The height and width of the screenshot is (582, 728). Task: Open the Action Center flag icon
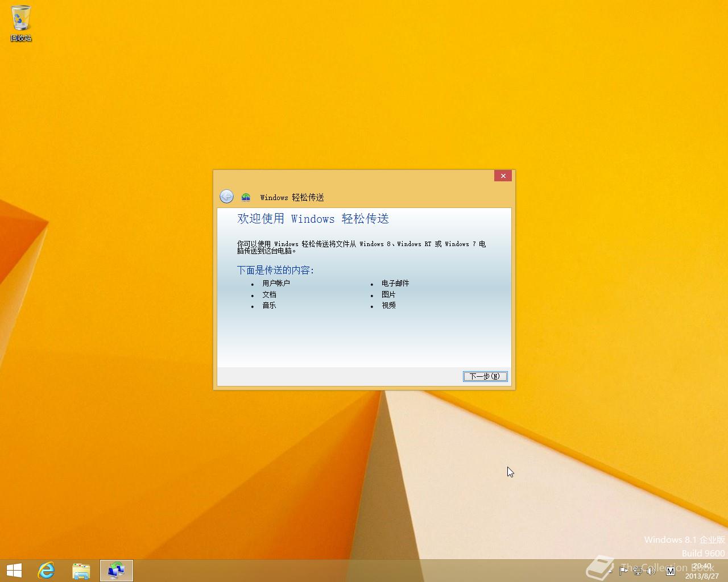[623, 571]
